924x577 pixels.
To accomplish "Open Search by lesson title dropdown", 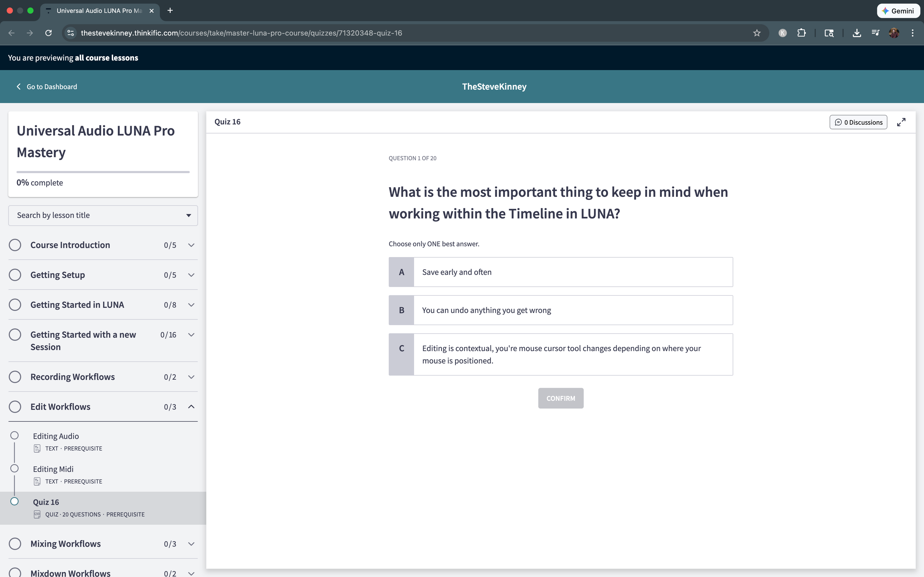I will click(x=103, y=216).
